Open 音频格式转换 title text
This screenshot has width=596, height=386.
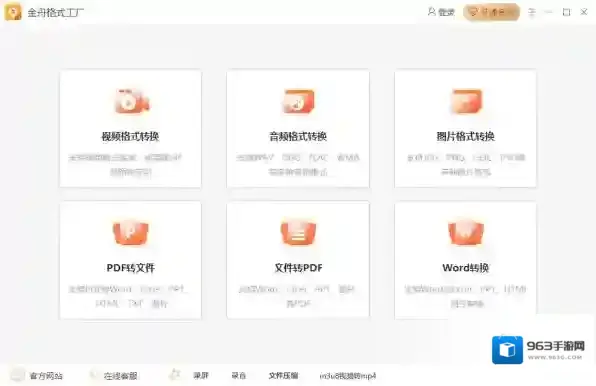[x=298, y=136]
